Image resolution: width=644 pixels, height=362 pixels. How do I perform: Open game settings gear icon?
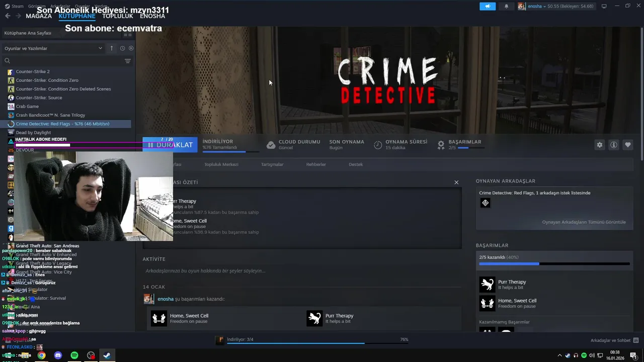pos(599,145)
